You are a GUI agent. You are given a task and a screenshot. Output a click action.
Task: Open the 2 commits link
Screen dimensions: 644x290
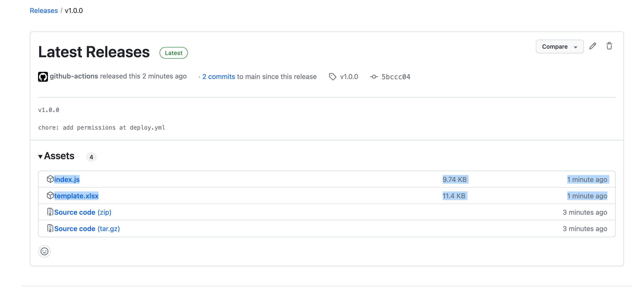tap(218, 77)
